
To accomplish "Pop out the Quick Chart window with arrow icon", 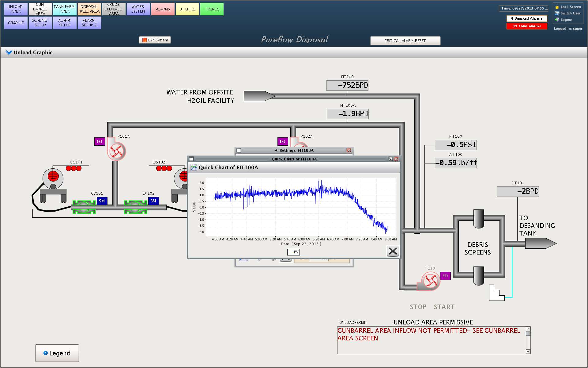I will coord(390,159).
